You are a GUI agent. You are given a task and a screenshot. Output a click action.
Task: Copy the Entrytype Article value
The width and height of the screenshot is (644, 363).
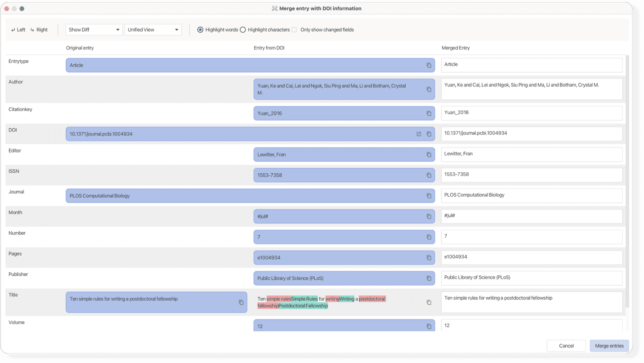tap(428, 65)
